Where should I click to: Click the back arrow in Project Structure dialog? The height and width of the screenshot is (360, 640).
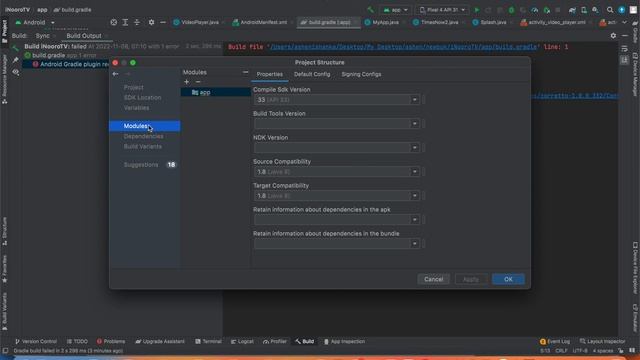116,74
